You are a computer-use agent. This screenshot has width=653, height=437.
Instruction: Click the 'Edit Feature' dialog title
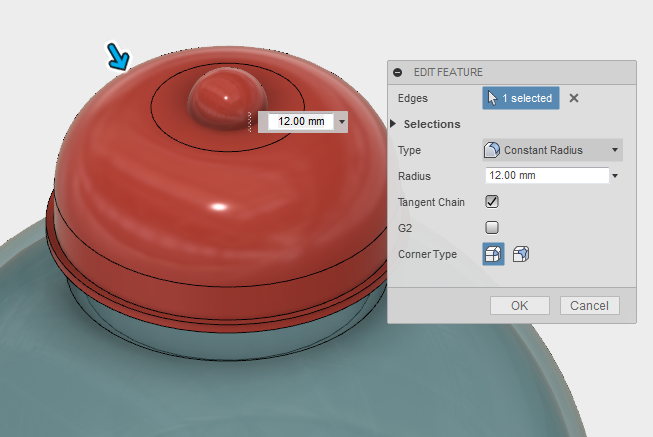click(x=448, y=72)
